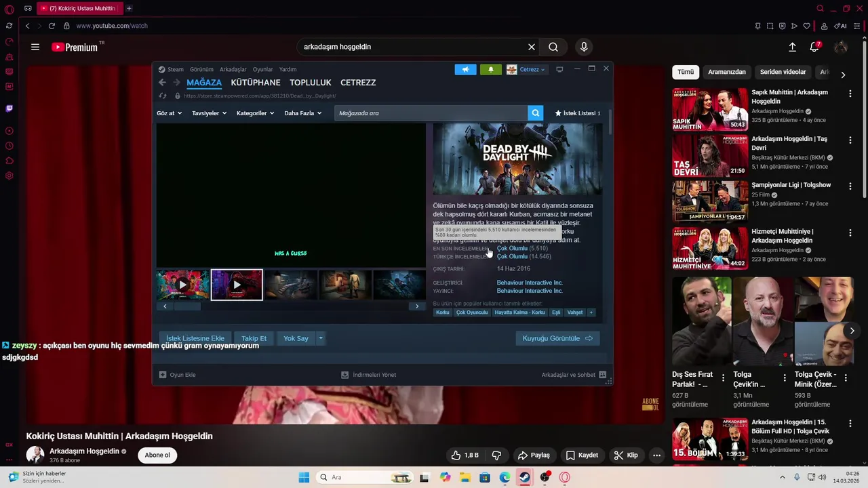This screenshot has height=488, width=868.
Task: Show more tags with the plus button
Action: [x=591, y=312]
